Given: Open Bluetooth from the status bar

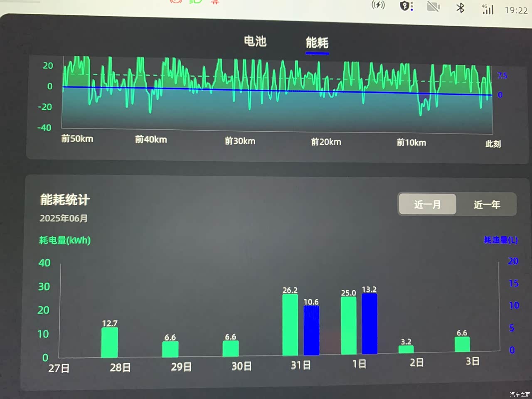Looking at the screenshot, I should pos(460,7).
